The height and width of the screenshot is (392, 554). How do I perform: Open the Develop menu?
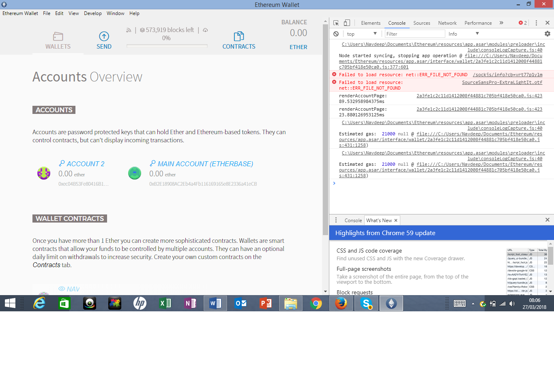(93, 13)
